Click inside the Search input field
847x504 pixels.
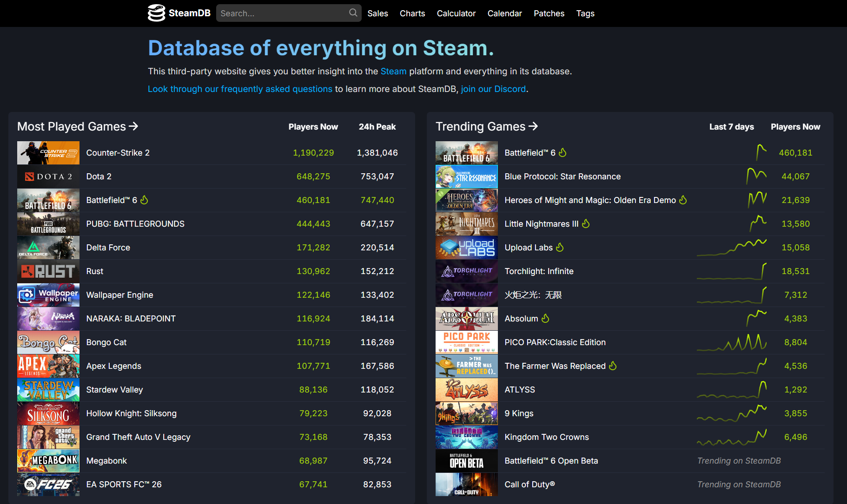pos(279,13)
